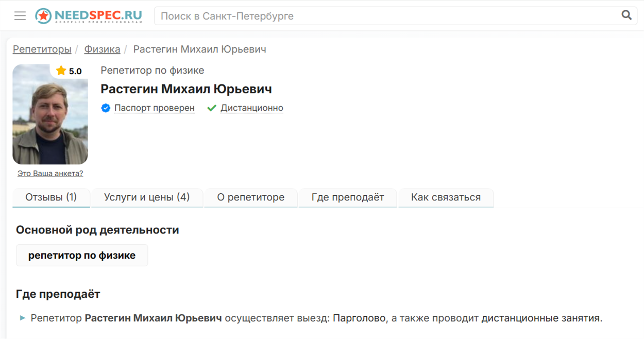Switch to Услуги и цены (4) tab

(x=147, y=198)
